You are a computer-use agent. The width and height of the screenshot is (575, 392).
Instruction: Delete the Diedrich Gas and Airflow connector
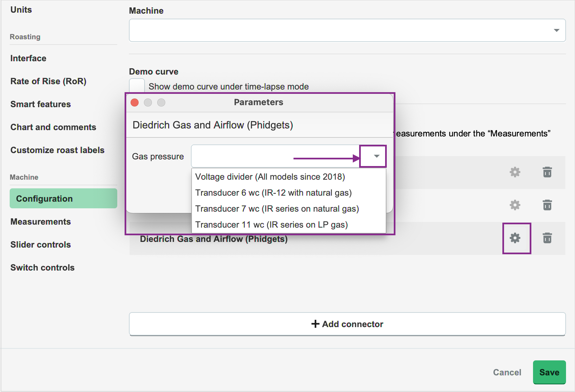click(x=547, y=238)
